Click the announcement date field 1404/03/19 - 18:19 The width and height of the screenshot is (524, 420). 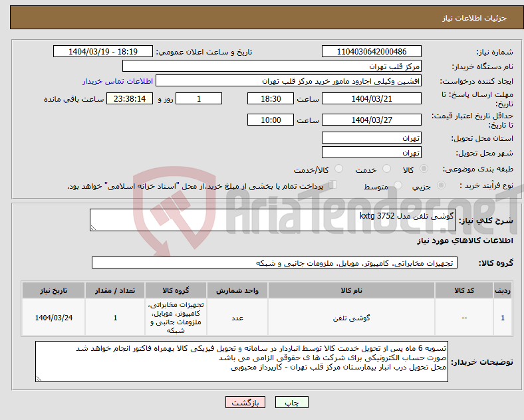[x=103, y=51]
